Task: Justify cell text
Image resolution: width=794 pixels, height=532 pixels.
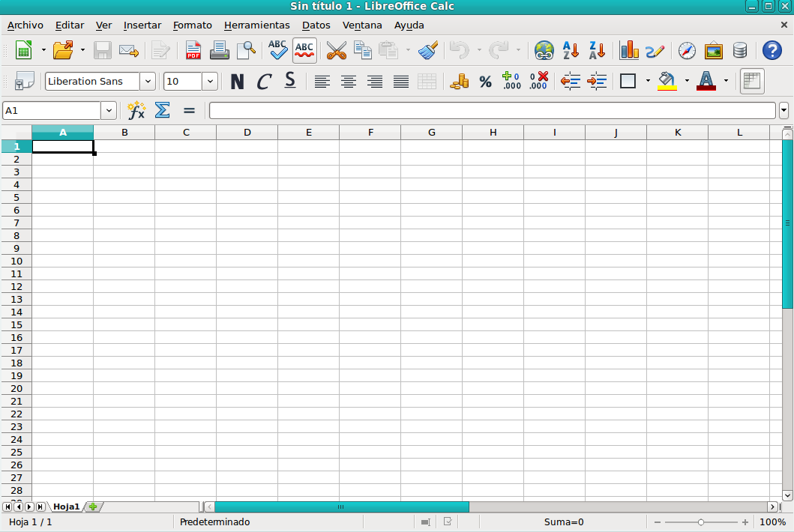Action: 401,81
